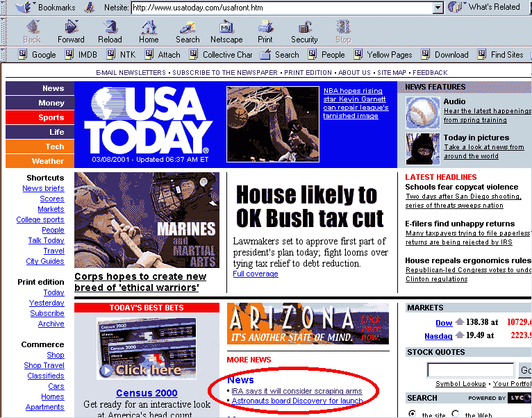Viewport: 532px width, 418px height.
Task: Open Netscape Search toolbar icon
Action: click(188, 27)
